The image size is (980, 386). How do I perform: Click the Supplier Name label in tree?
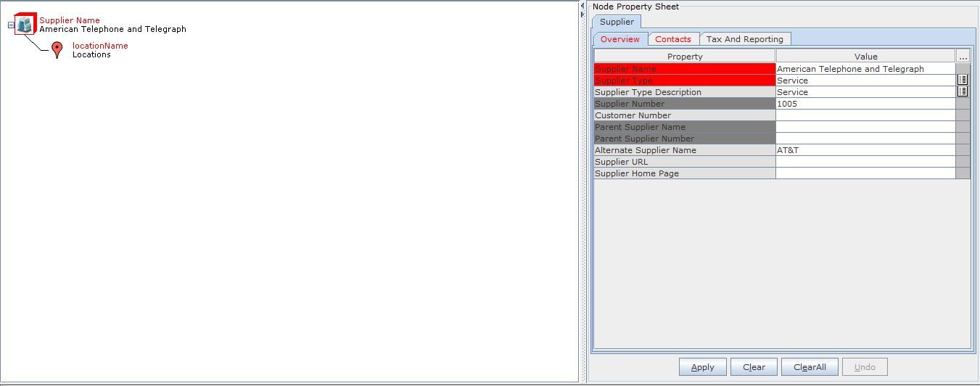pos(70,20)
